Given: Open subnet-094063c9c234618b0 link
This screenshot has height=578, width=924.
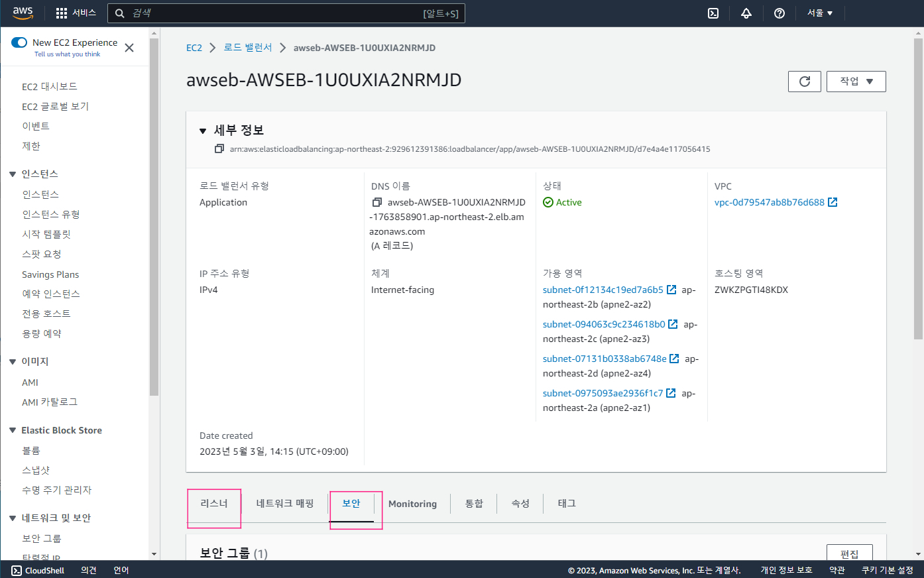Looking at the screenshot, I should (x=604, y=324).
